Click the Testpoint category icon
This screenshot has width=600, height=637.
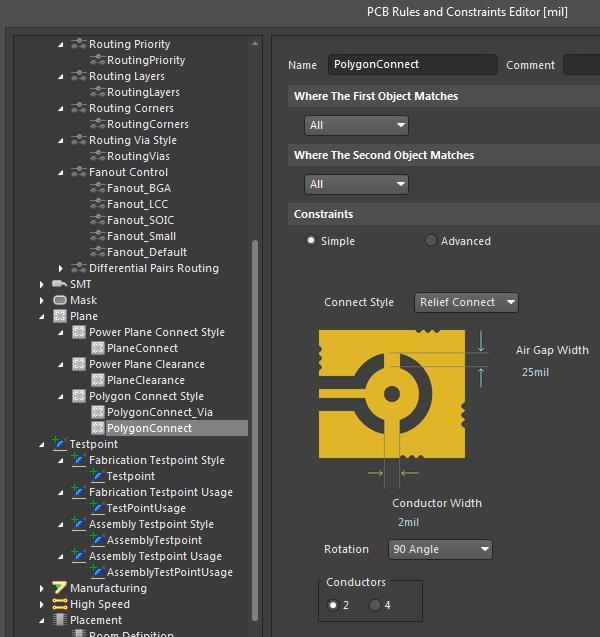[59, 444]
